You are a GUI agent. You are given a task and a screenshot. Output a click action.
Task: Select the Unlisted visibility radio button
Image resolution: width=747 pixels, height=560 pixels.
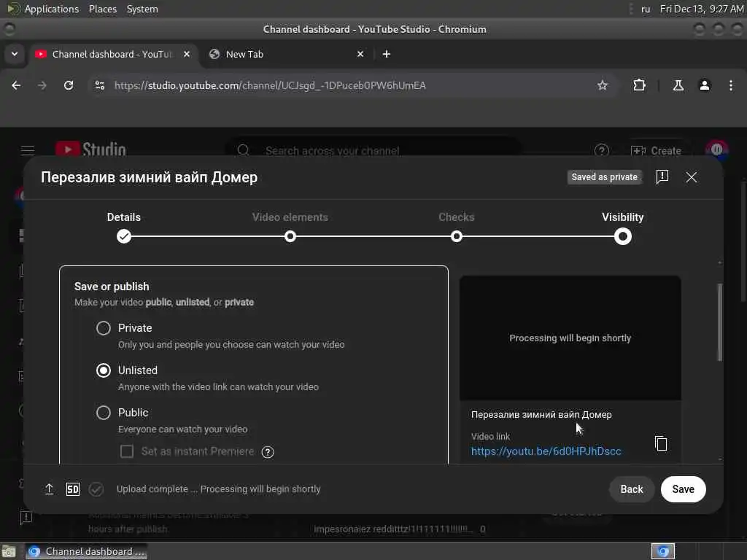point(104,370)
